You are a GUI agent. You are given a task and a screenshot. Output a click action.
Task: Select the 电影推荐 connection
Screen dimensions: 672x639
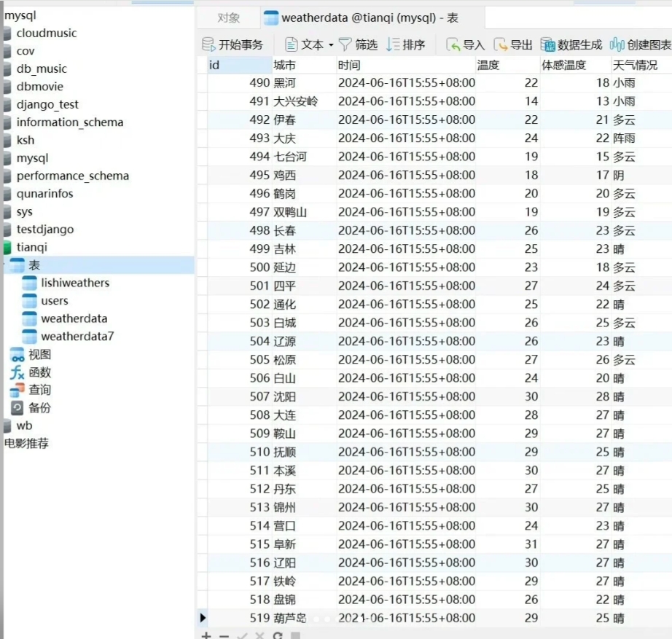26,443
